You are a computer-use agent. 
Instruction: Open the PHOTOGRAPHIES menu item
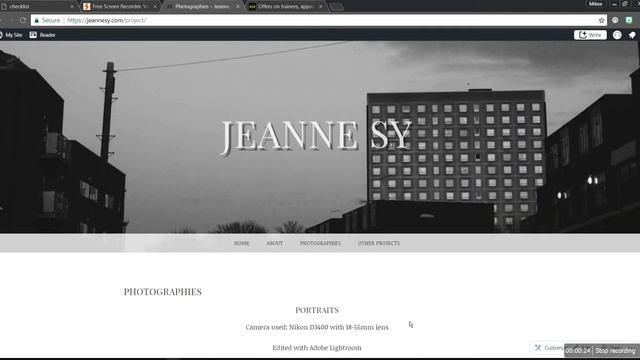(x=320, y=243)
